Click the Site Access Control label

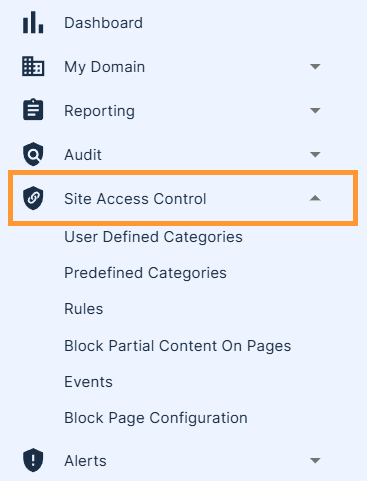point(135,199)
